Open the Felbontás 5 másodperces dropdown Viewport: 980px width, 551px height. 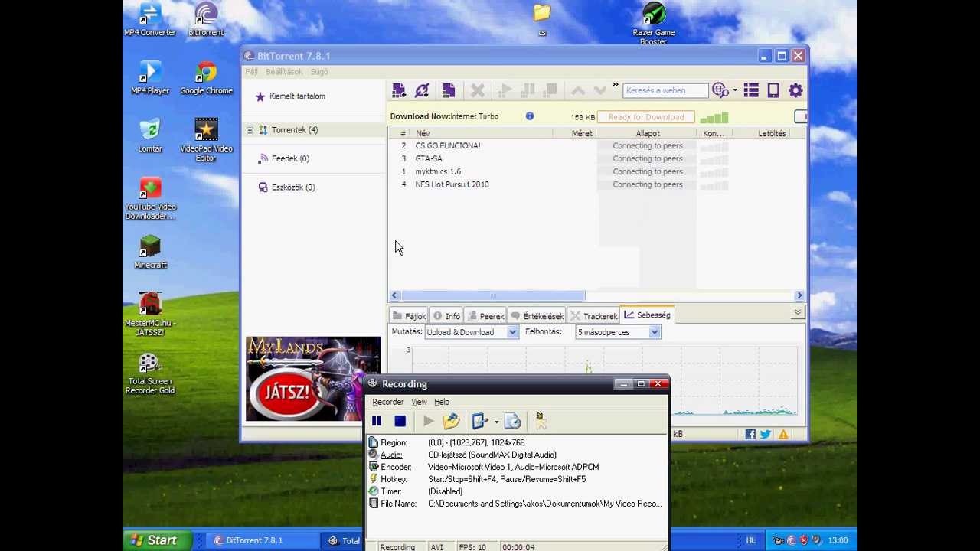[x=655, y=332]
